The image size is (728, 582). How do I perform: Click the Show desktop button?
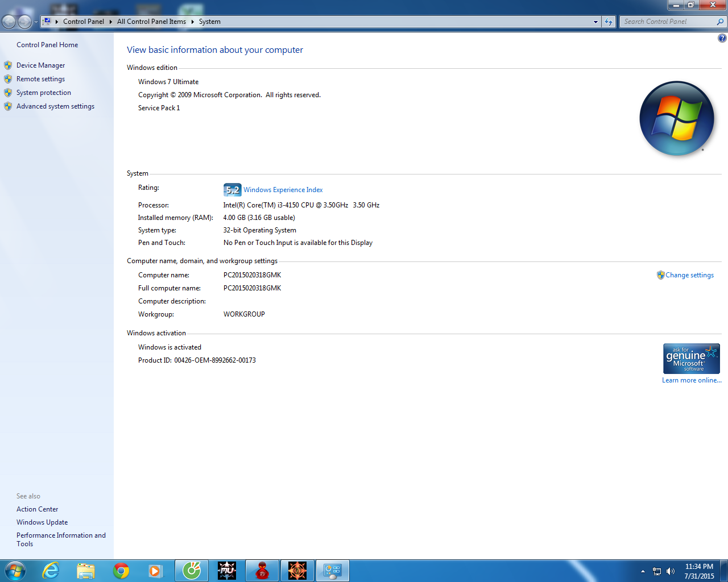724,571
